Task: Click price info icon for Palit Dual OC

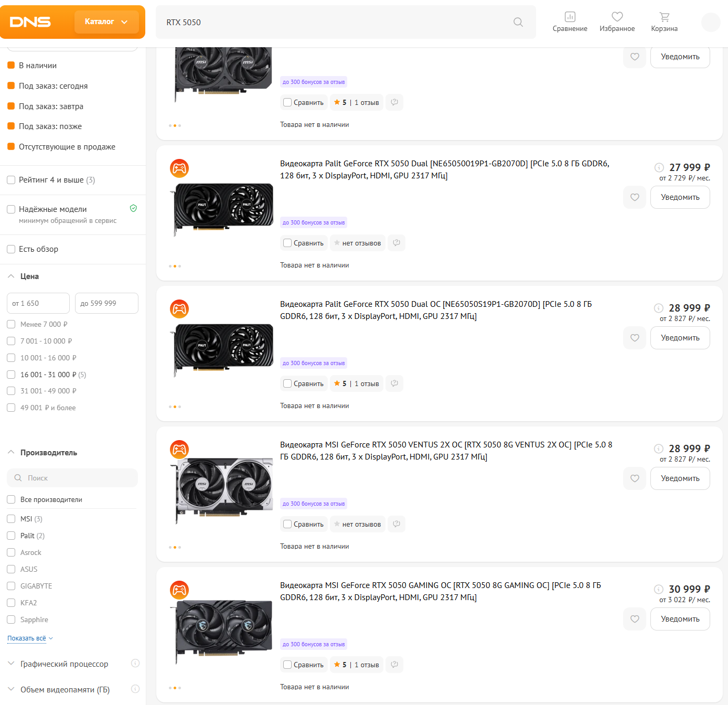Action: [x=659, y=308]
